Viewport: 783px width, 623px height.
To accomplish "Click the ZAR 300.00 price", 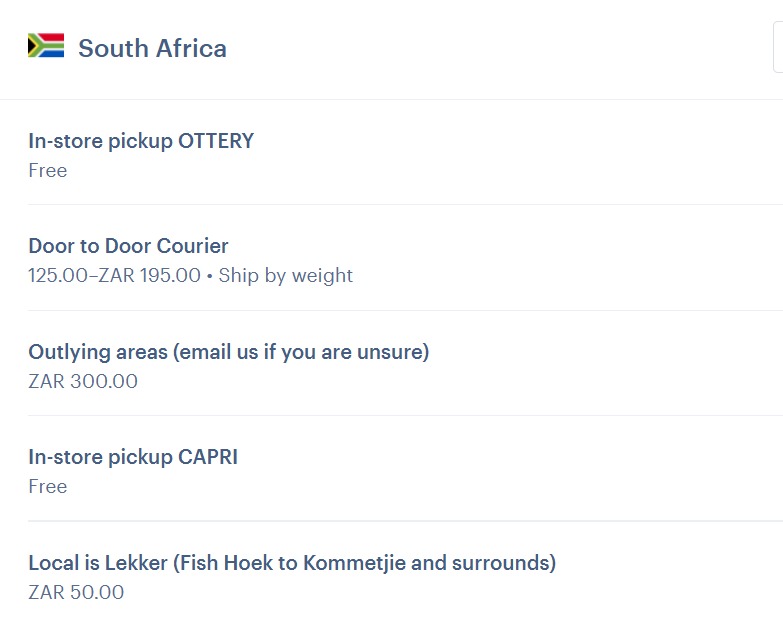I will (x=83, y=382).
